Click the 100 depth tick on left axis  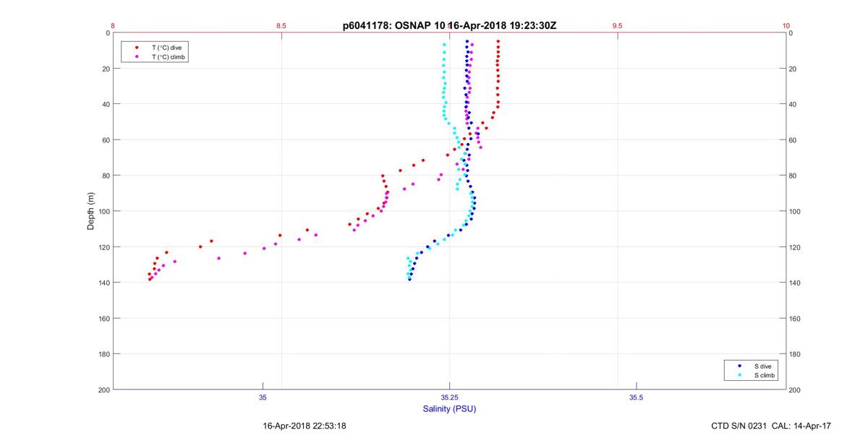coord(103,211)
